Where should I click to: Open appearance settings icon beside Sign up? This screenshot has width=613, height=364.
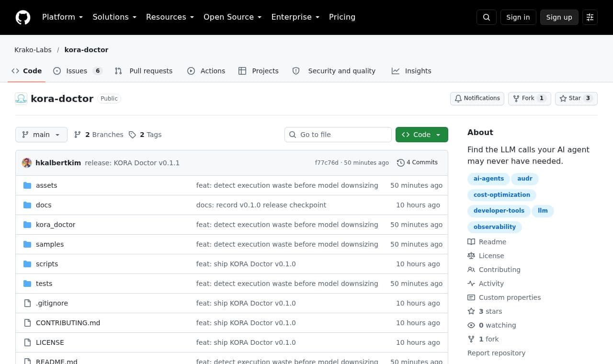click(x=590, y=17)
